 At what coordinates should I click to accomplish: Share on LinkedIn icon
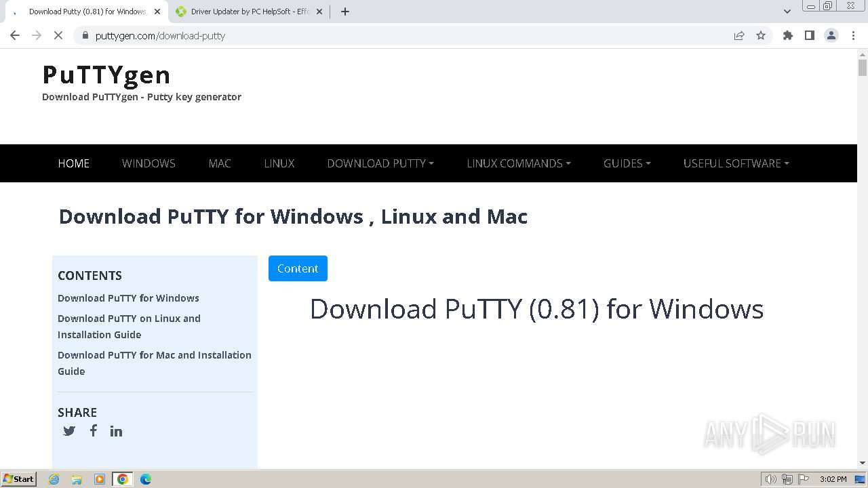[116, 431]
